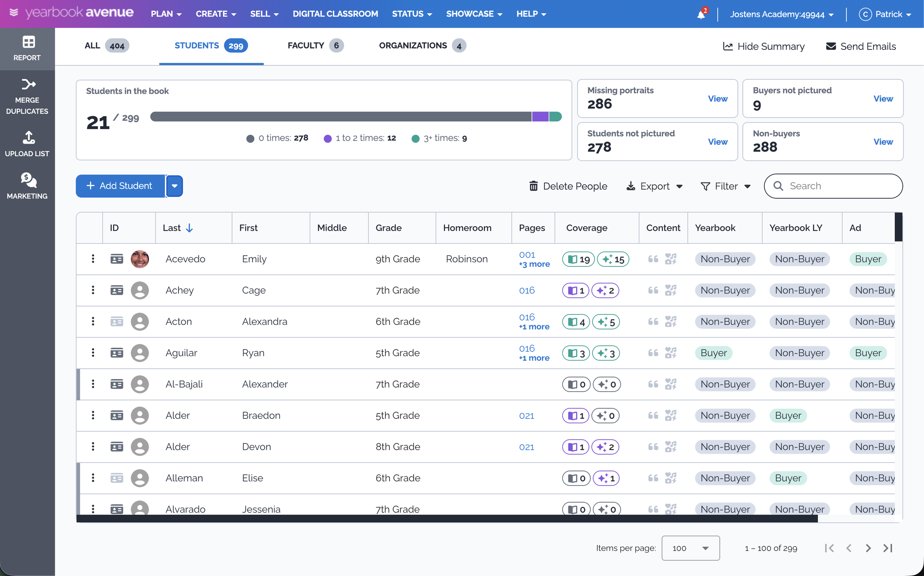The image size is (924, 576).
Task: Click the Add Student button
Action: 120,186
